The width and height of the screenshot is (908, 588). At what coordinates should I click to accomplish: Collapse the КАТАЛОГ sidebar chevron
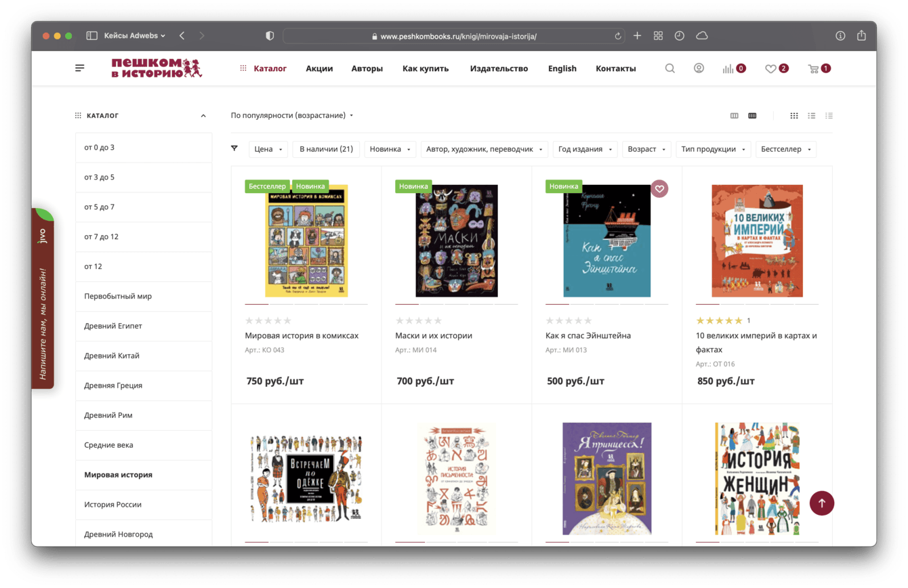[203, 116]
